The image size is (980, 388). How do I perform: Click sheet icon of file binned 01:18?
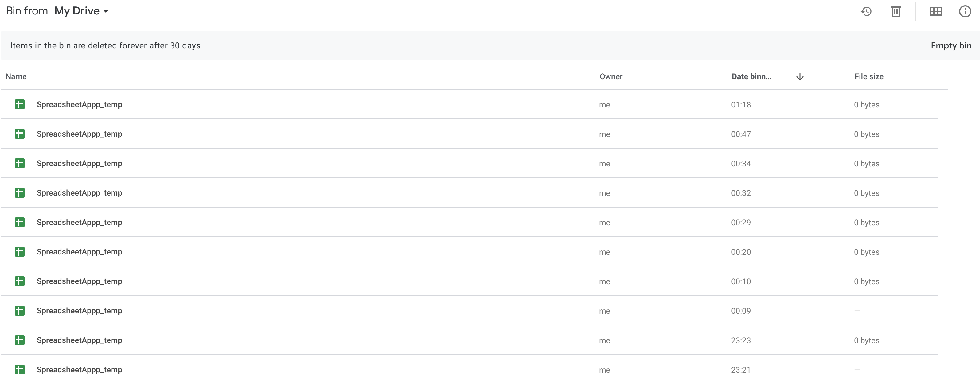pos(19,104)
